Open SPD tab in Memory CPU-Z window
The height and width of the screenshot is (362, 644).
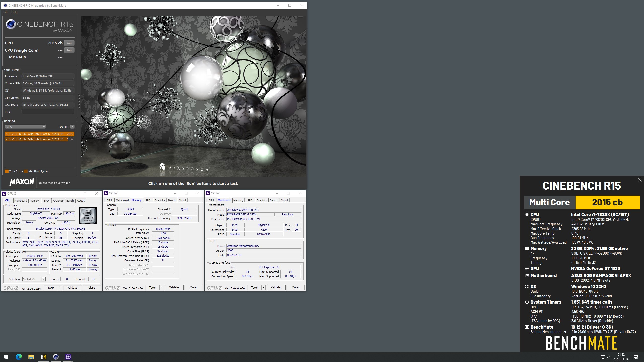pyautogui.click(x=148, y=200)
